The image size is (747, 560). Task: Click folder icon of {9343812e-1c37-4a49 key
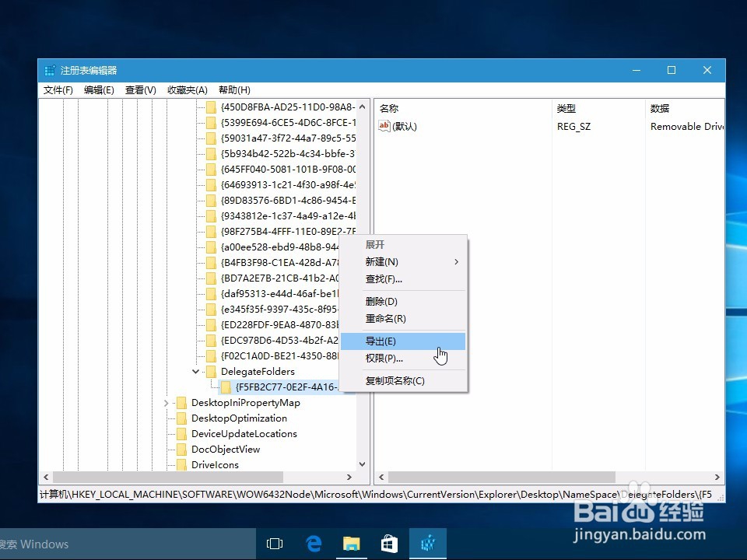click(211, 216)
